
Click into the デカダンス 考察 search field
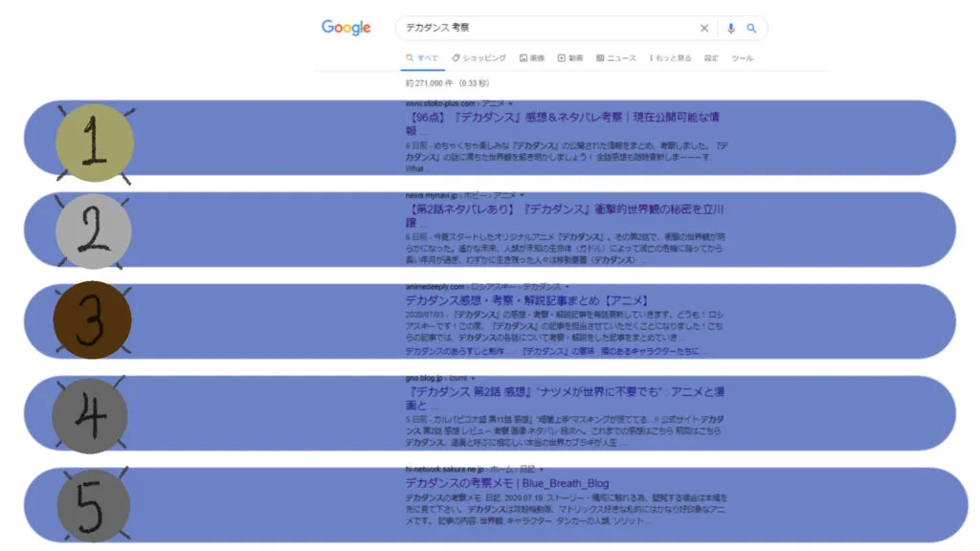click(x=546, y=29)
